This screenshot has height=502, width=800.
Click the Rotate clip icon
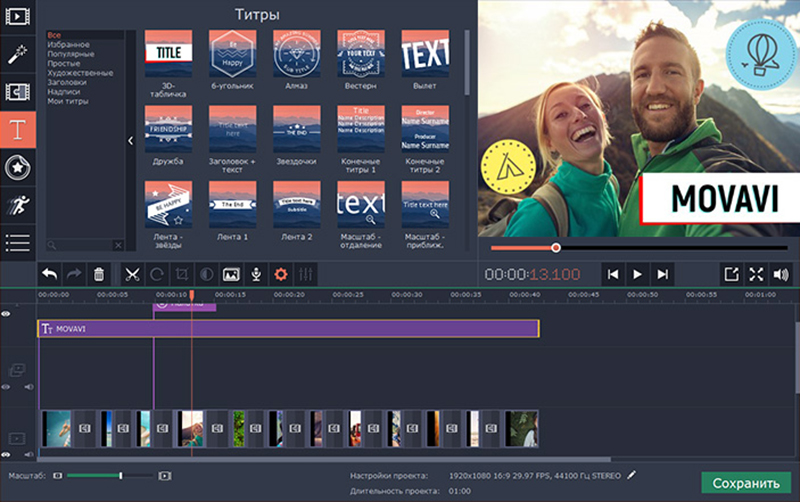point(157,274)
